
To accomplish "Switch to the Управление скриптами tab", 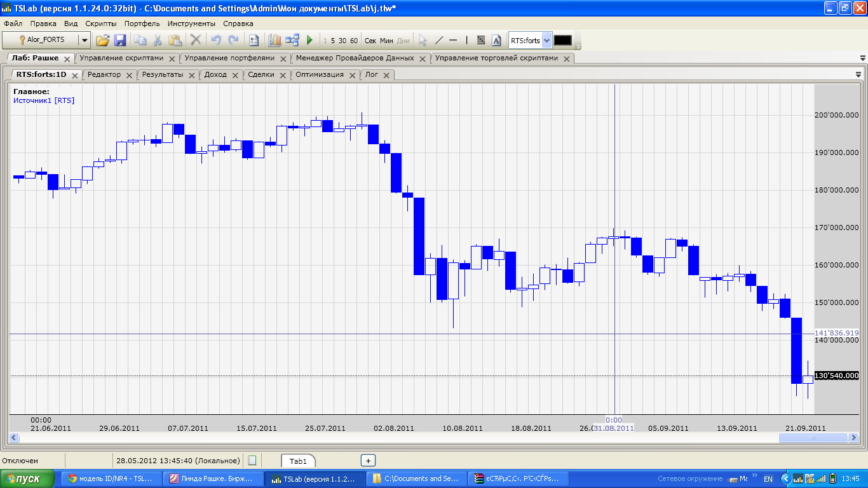I will click(121, 58).
